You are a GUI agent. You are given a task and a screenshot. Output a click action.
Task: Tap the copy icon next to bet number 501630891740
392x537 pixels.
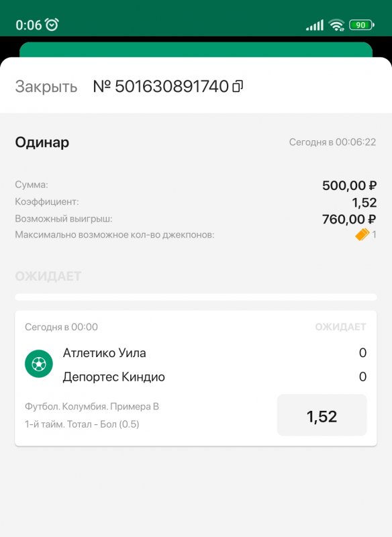coord(238,87)
